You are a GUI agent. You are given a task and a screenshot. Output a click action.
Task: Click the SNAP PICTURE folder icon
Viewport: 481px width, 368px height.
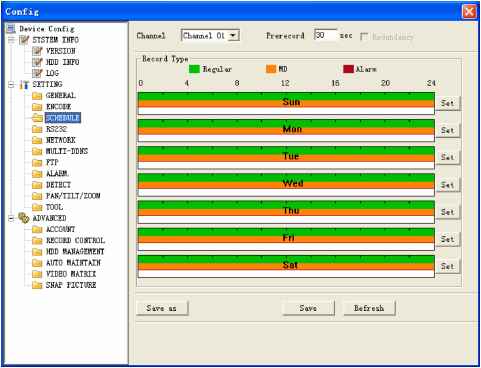coord(37,285)
